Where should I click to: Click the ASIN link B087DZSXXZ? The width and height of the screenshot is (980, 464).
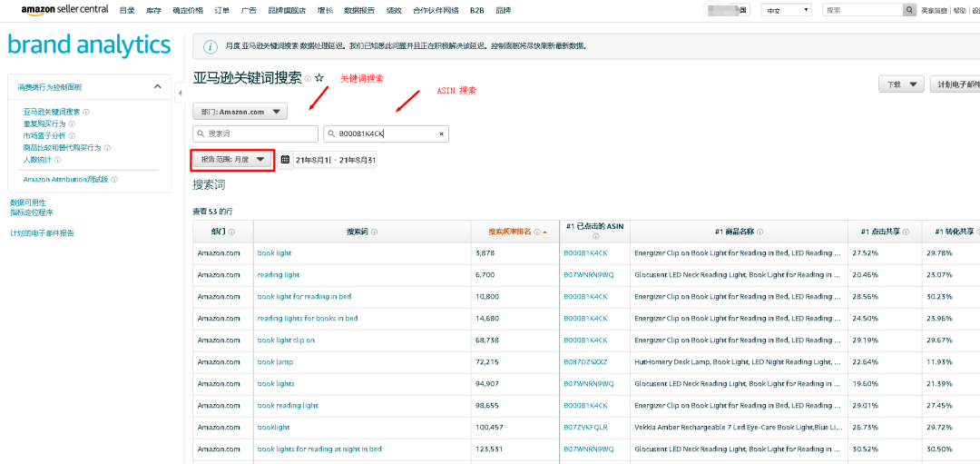(x=584, y=362)
